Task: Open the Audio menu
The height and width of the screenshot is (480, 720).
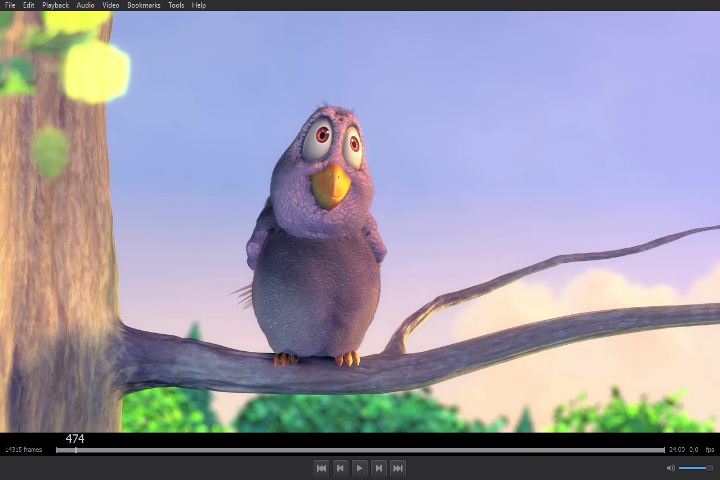Action: click(86, 5)
